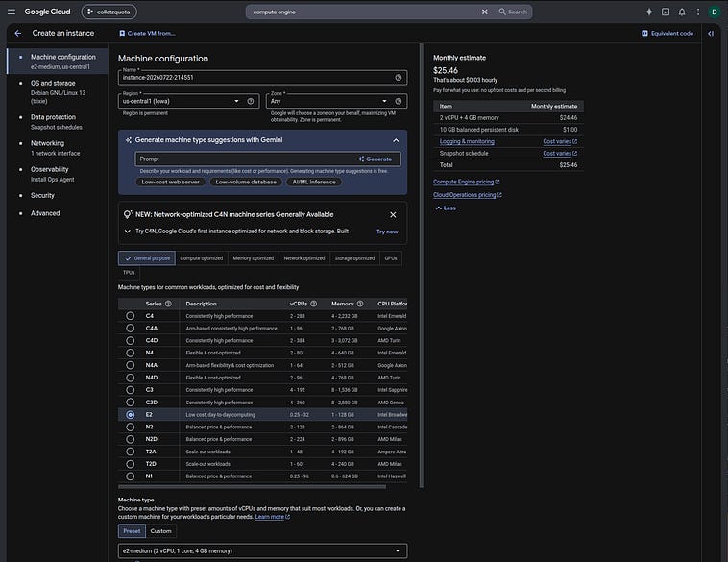Click help icon next to vCPUs header
The image size is (728, 562).
point(313,304)
